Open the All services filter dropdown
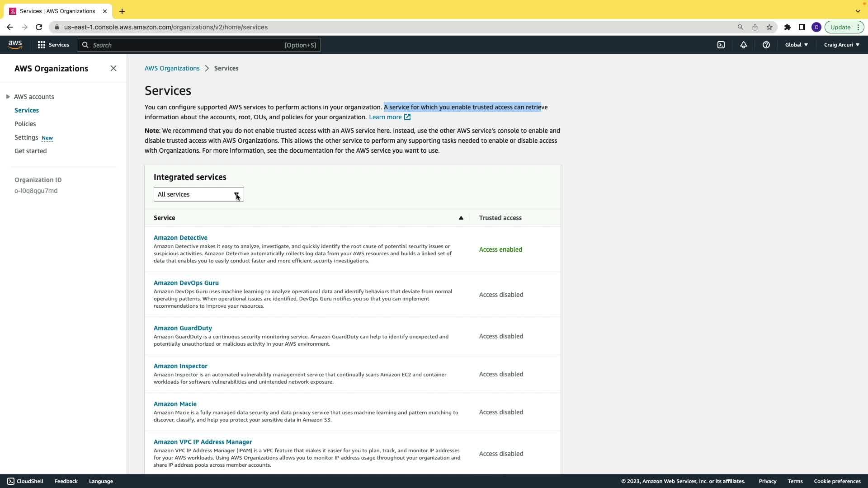The image size is (868, 488). click(198, 194)
